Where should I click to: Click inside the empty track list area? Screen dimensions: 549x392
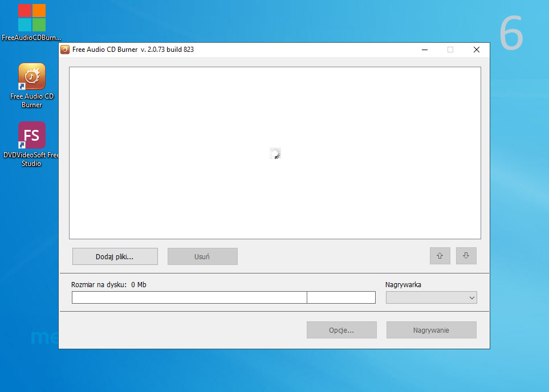pyautogui.click(x=275, y=153)
